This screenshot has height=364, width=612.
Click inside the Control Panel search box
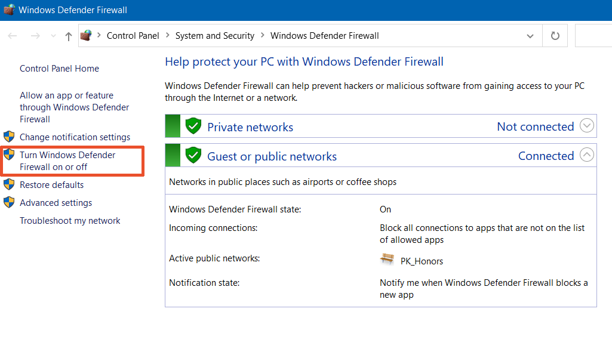593,36
